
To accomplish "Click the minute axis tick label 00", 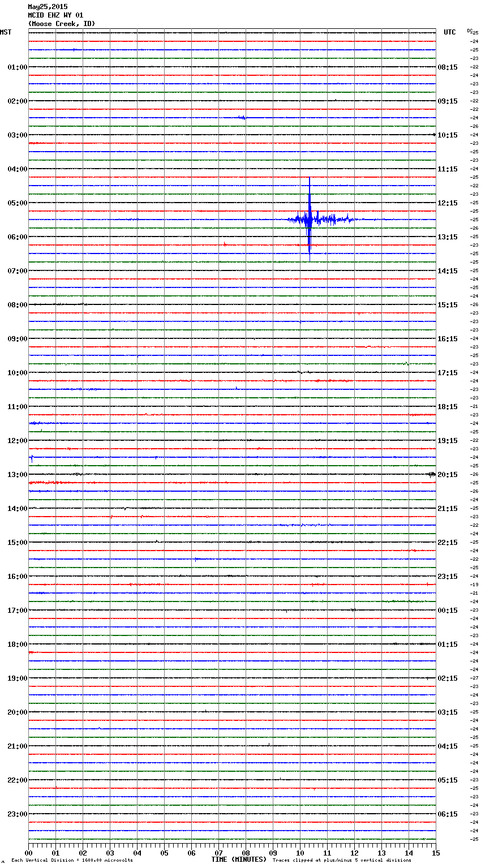I will click(28, 853).
